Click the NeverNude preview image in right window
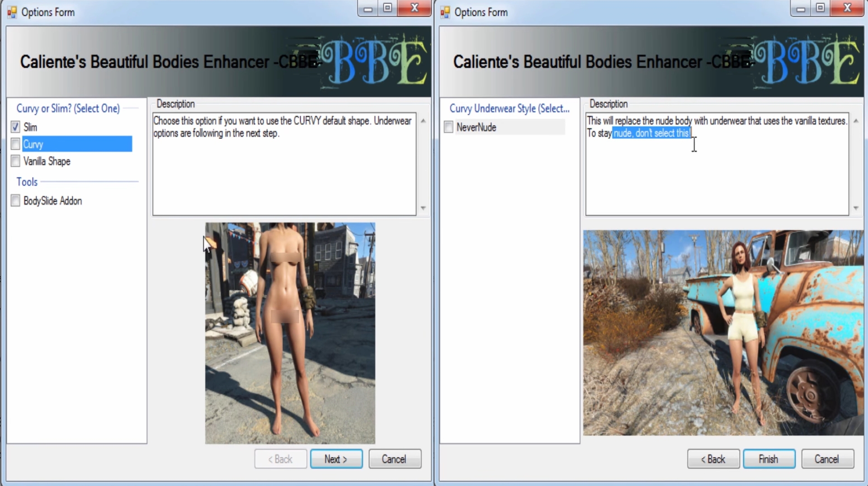Image resolution: width=868 pixels, height=486 pixels. click(x=723, y=333)
